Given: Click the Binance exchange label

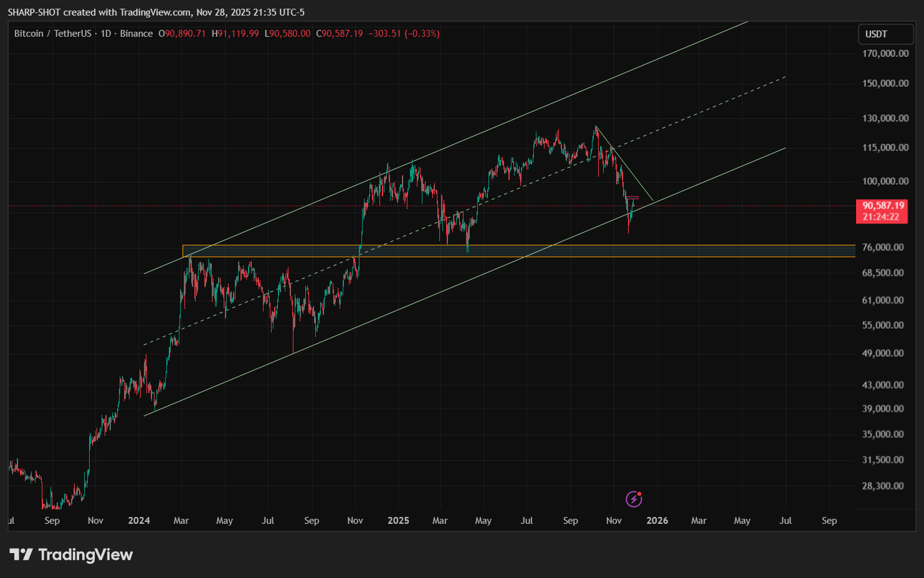Looking at the screenshot, I should click(x=136, y=34).
